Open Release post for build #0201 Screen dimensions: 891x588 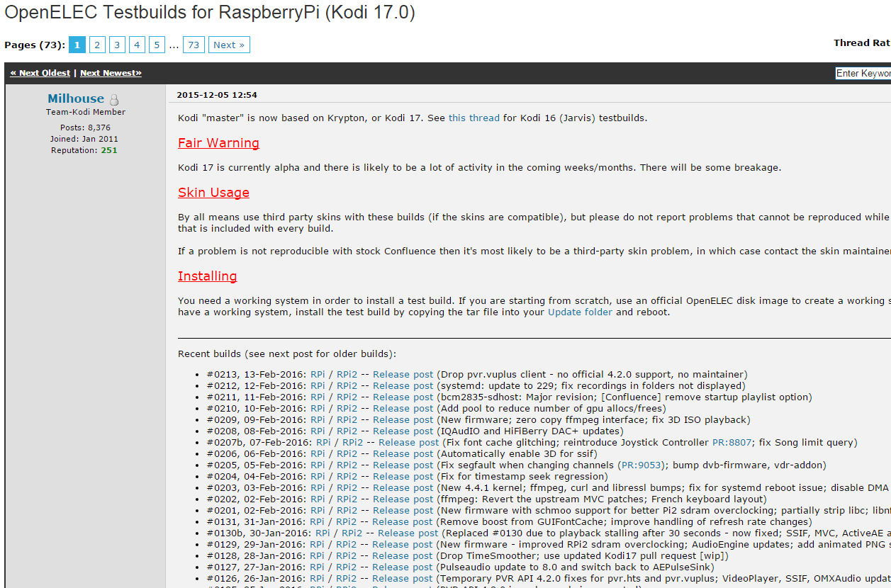pos(403,510)
